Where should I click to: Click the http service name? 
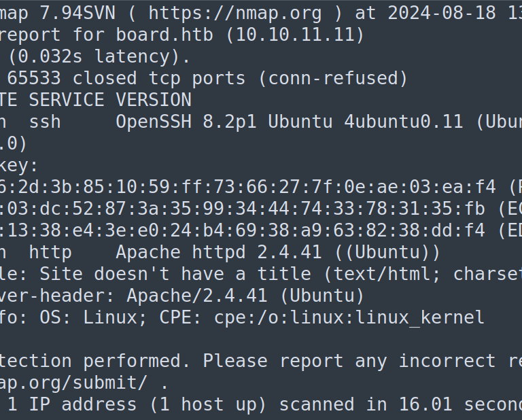[50, 252]
